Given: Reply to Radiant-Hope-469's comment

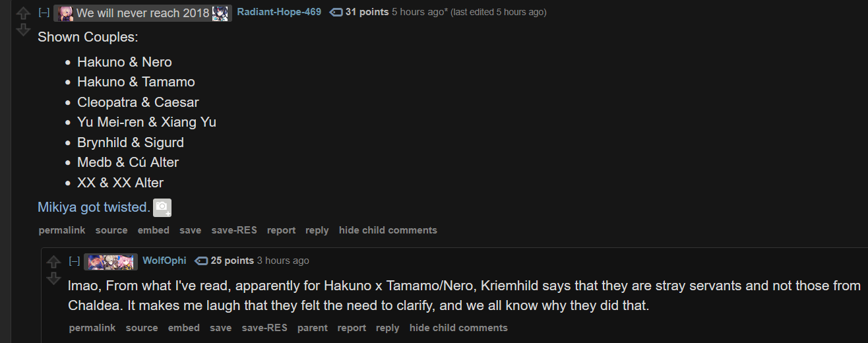Looking at the screenshot, I should [317, 230].
